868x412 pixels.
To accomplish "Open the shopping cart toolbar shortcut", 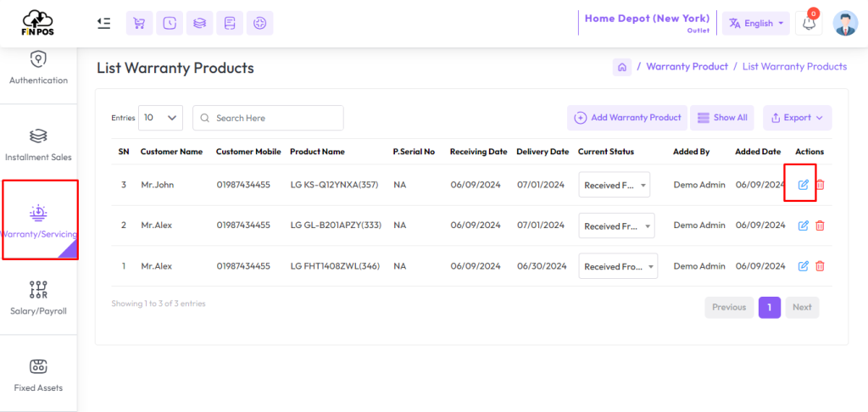I will point(140,23).
